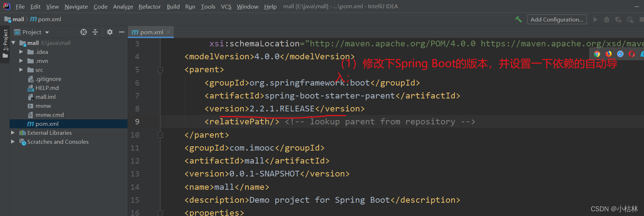Select the pom.xml editor tab
The image size is (644, 216).
point(151,32)
